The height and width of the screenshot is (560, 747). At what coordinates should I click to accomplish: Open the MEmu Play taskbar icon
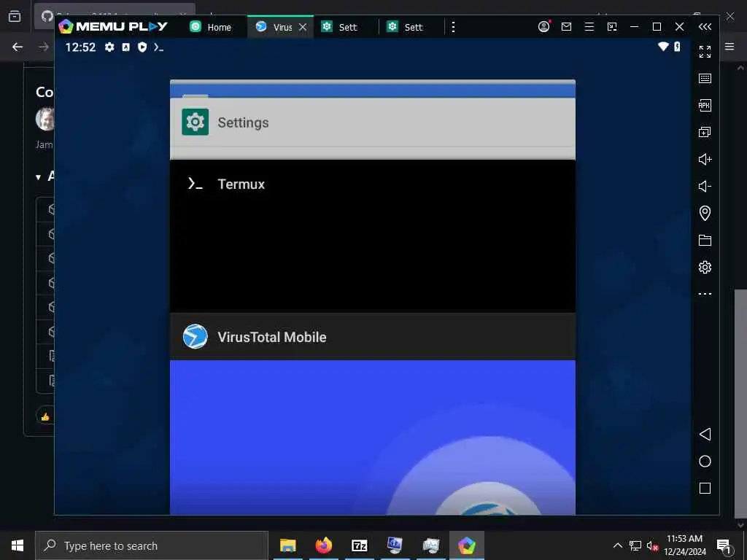[467, 545]
